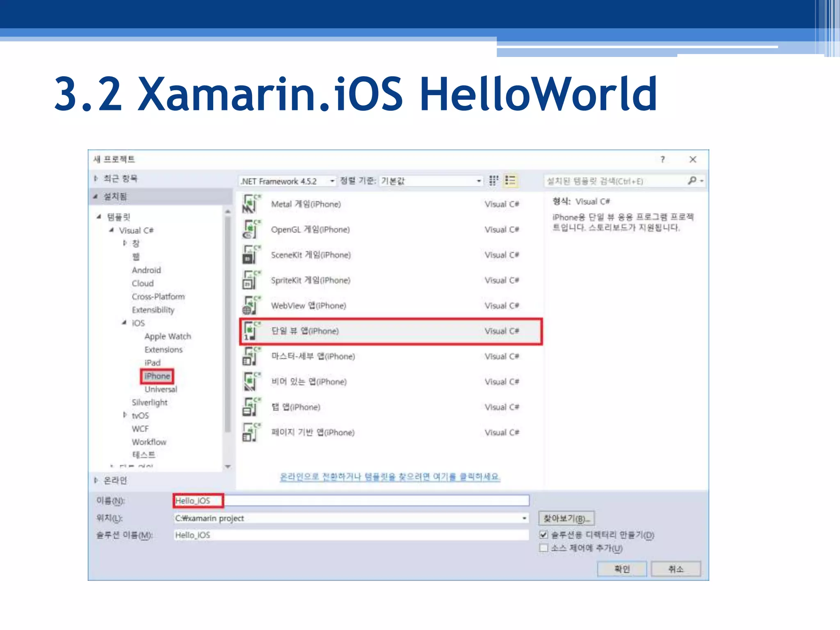The image size is (840, 630).
Task: Expand the 최근 항목 section
Action: click(x=96, y=178)
